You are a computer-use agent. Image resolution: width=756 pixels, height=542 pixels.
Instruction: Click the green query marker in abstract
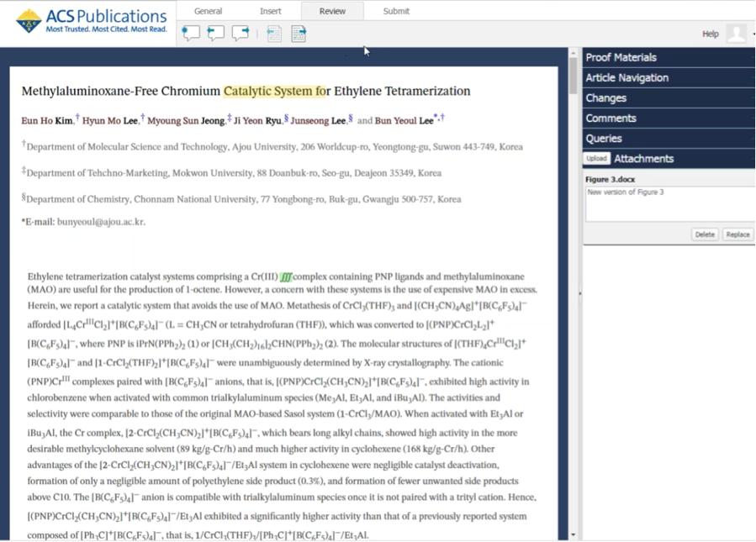click(286, 276)
